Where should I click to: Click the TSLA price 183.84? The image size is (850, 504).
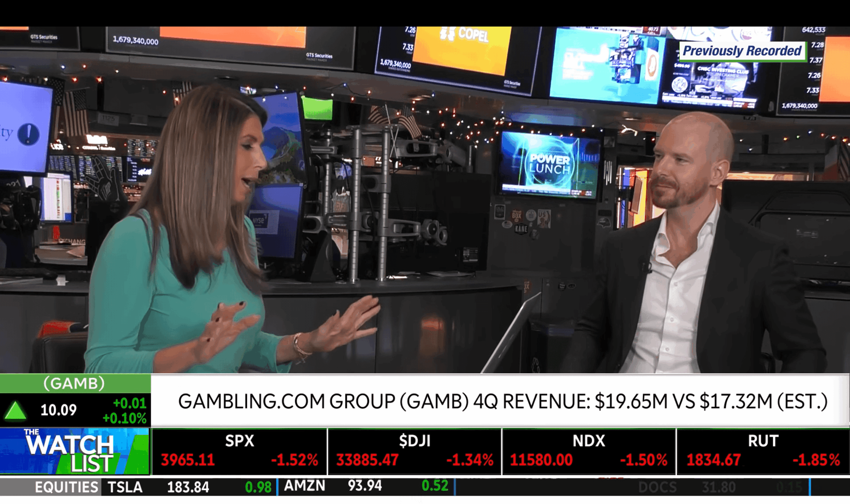[x=188, y=487]
